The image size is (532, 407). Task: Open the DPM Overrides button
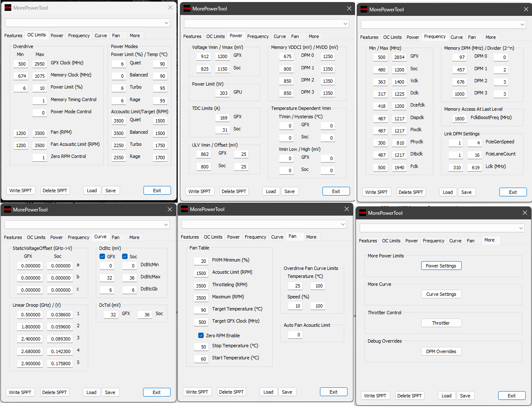[x=441, y=351]
